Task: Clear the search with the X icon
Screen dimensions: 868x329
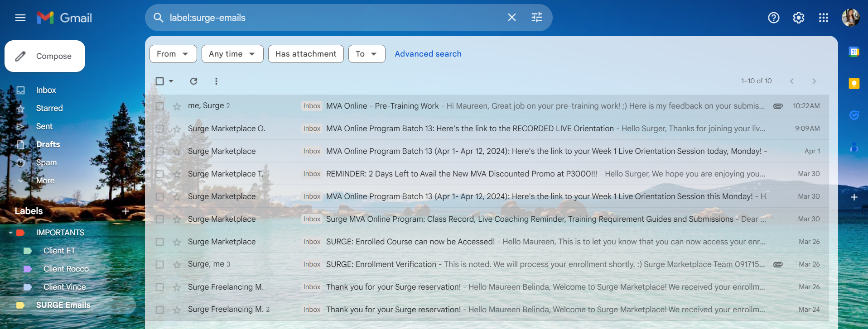Action: [512, 17]
